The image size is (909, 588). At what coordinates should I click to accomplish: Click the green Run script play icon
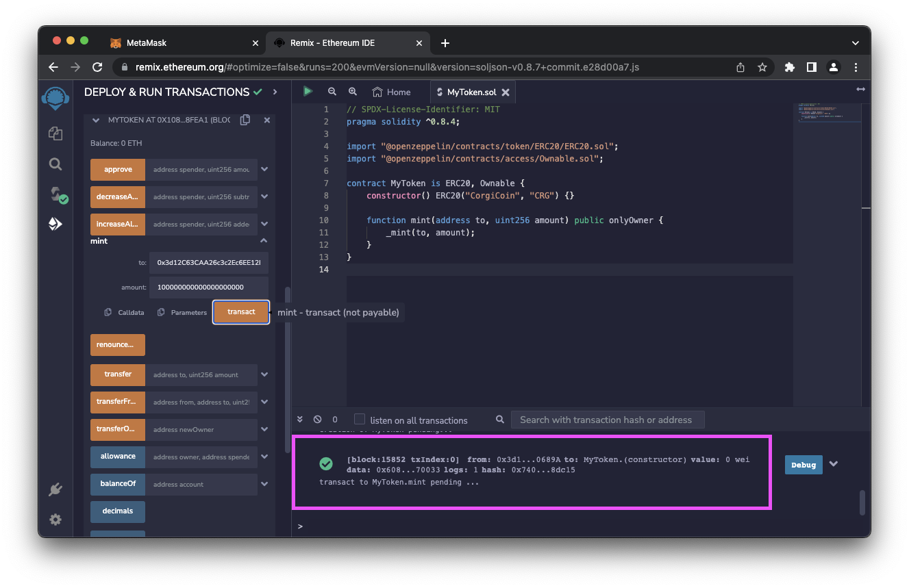308,91
